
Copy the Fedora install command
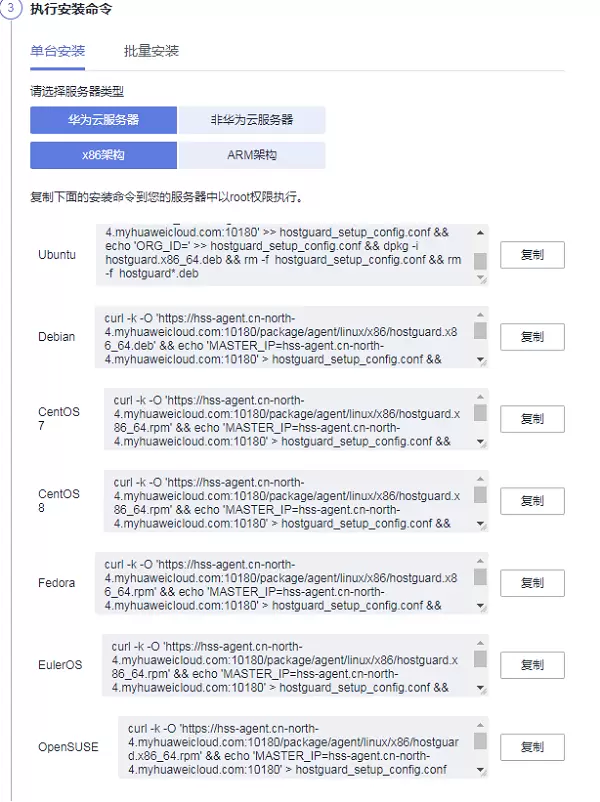click(x=532, y=582)
